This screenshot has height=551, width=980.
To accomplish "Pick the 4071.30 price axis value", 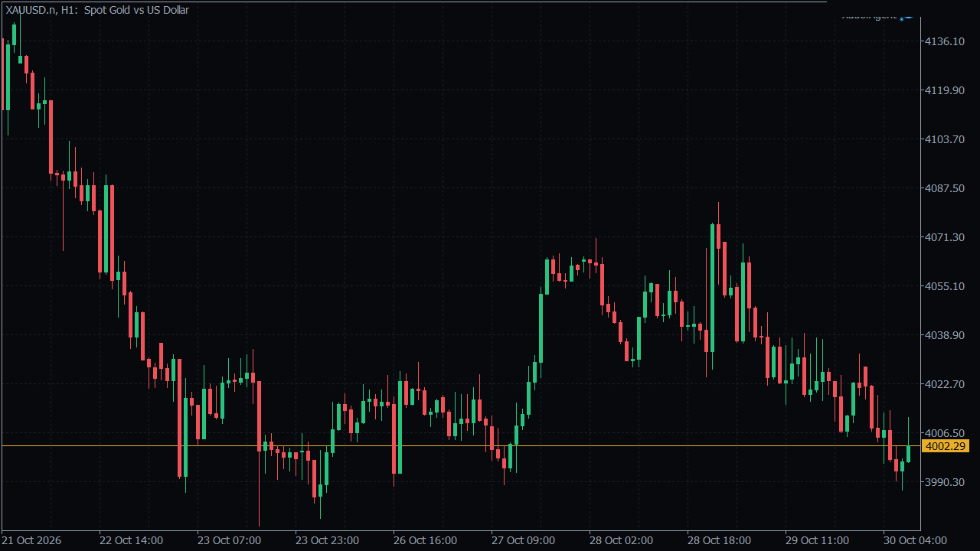I will click(x=945, y=237).
